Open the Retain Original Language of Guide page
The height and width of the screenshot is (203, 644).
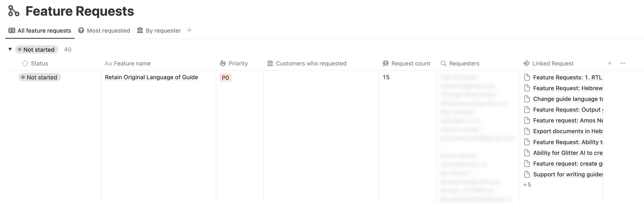point(151,77)
